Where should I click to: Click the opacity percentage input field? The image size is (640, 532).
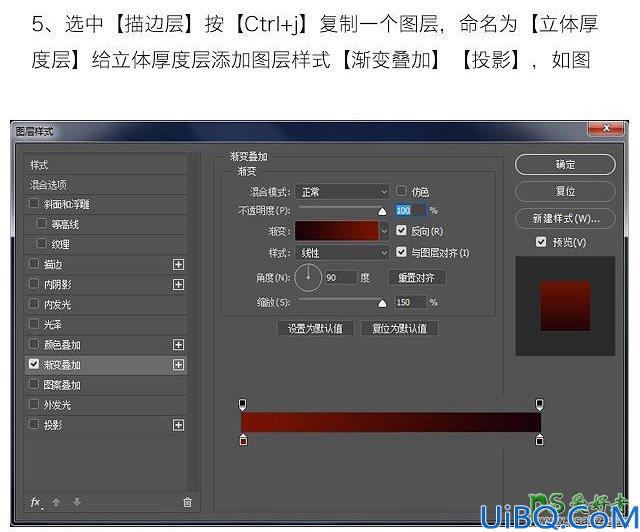pos(411,210)
